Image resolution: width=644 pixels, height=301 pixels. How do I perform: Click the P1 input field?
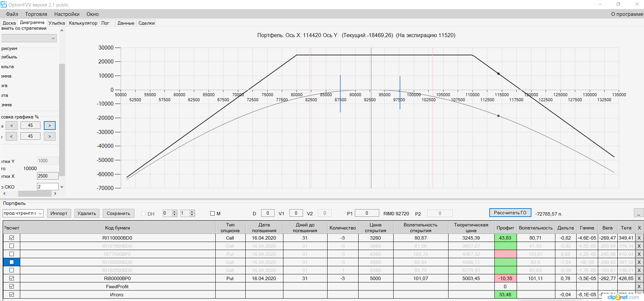pos(367,213)
